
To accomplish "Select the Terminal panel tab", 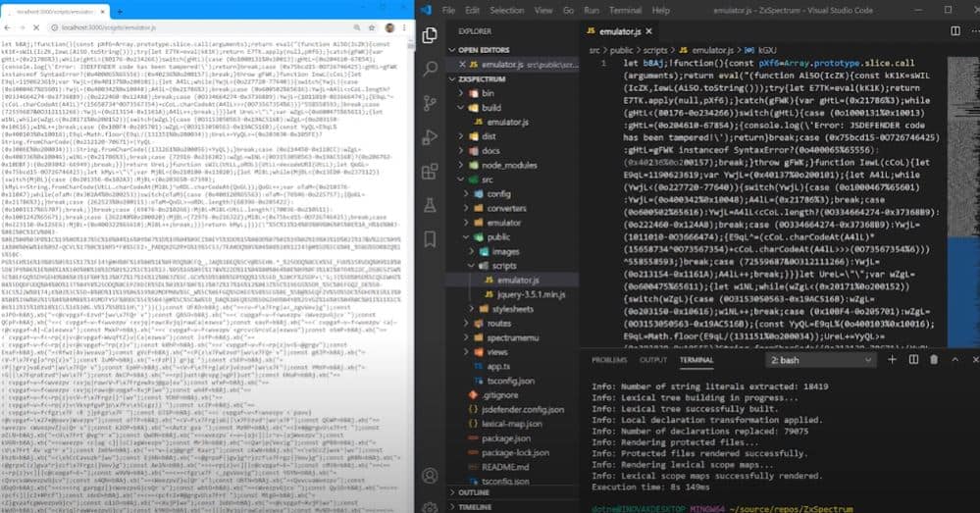I will point(696,360).
